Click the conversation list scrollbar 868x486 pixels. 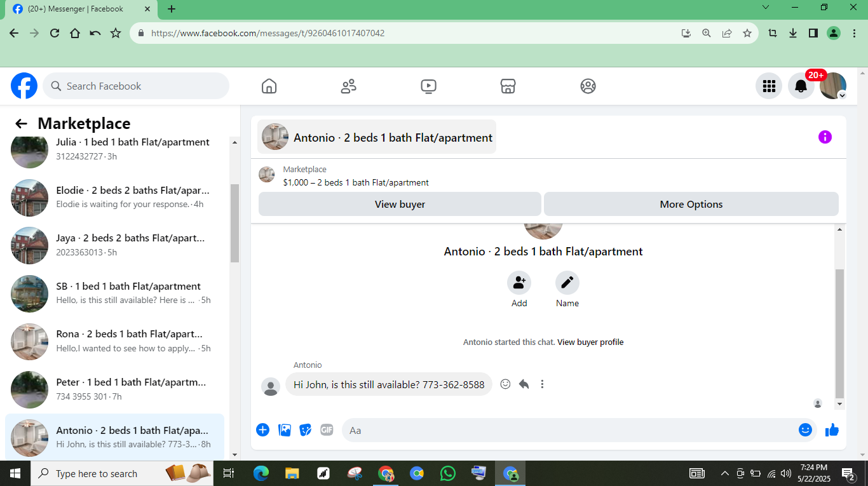click(234, 223)
